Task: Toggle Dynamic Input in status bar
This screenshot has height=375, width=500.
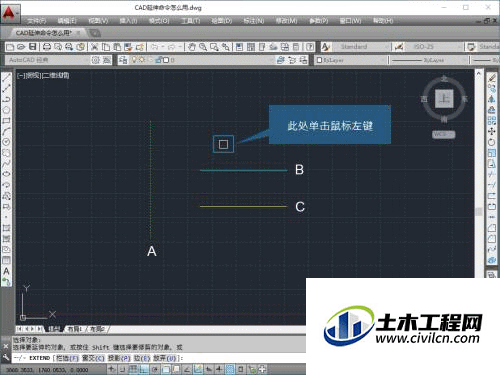Action: point(209,369)
